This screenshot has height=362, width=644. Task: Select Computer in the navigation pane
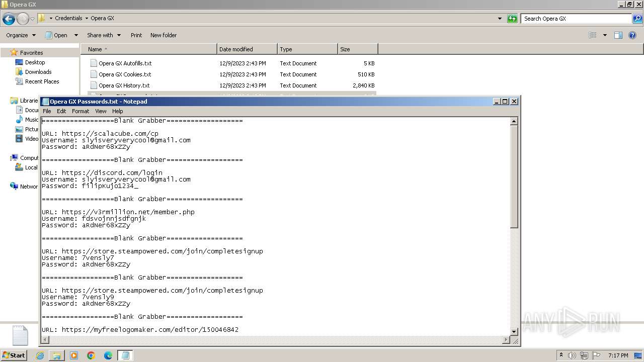[x=24, y=158]
